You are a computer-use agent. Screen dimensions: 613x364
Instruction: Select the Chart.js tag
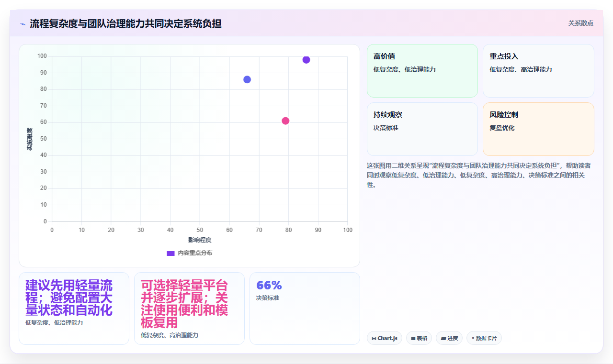(x=384, y=338)
